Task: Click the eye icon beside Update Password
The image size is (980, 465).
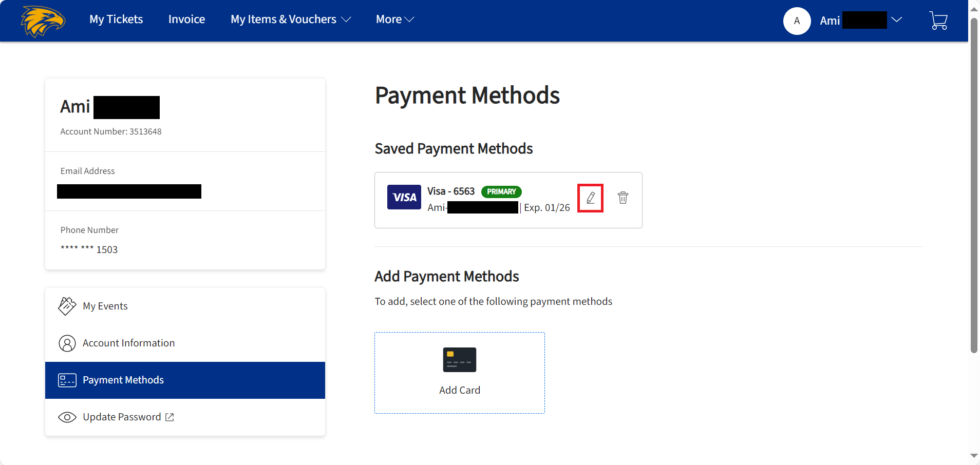Action: (67, 417)
